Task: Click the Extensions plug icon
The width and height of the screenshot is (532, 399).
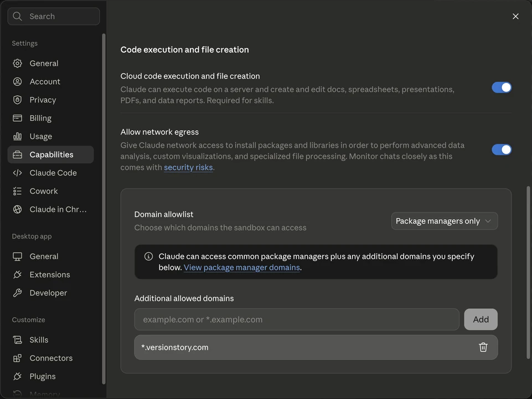Action: click(17, 275)
